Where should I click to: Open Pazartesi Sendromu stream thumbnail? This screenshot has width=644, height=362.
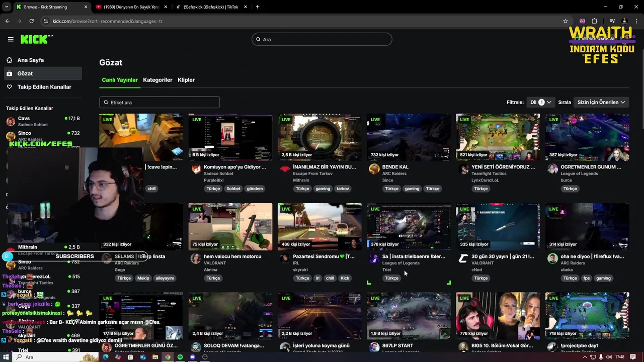click(x=319, y=227)
